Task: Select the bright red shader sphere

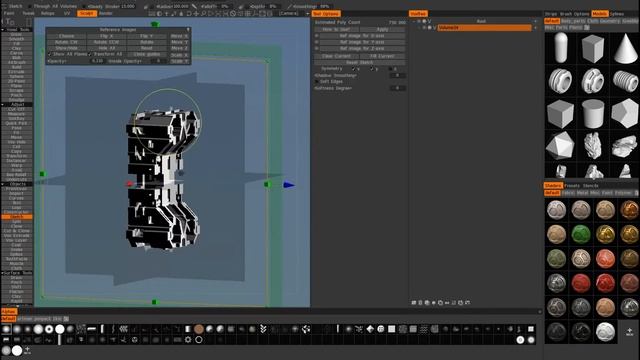Action: [x=605, y=283]
